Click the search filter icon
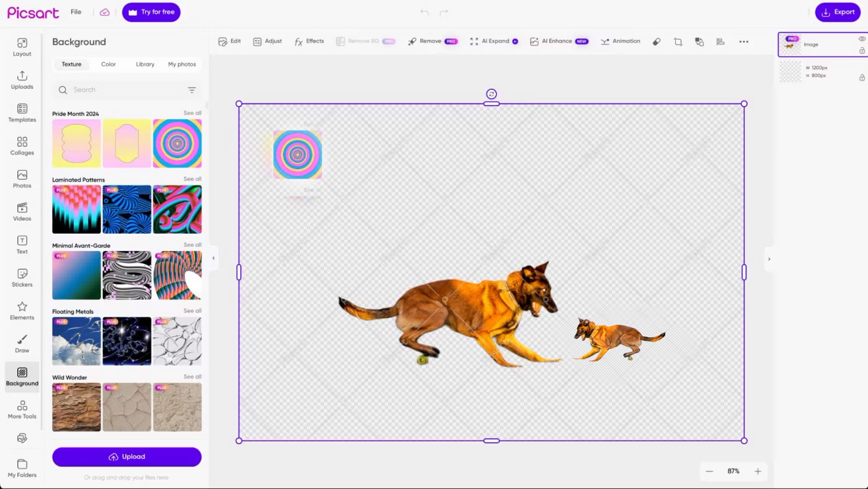 192,90
